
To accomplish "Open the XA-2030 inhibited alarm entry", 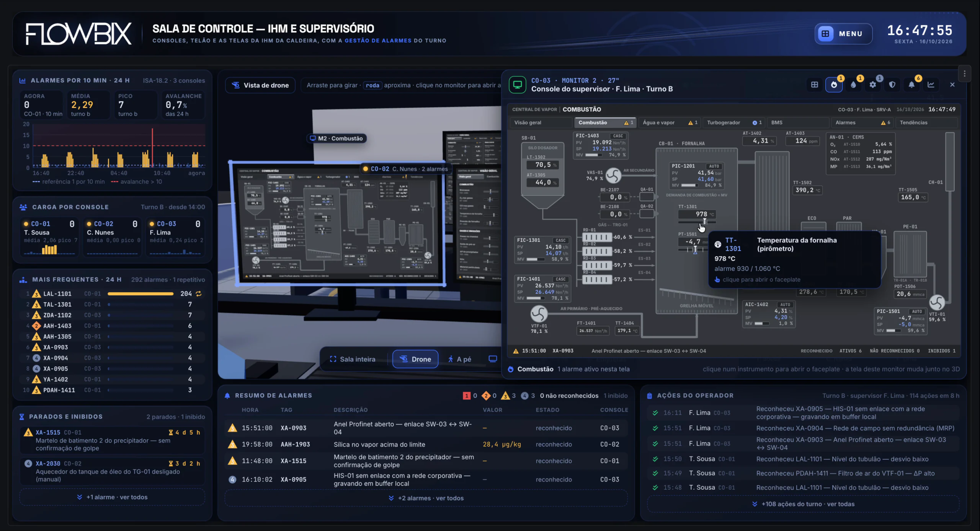I will [112, 471].
